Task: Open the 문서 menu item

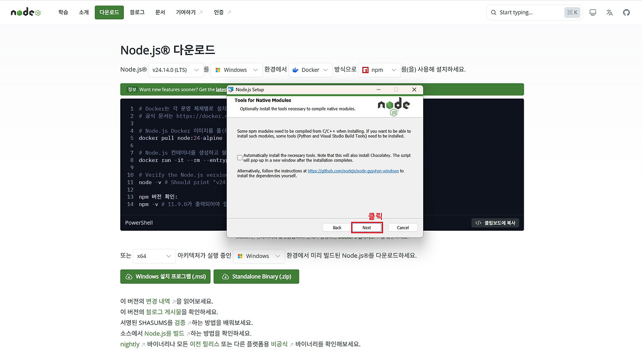Action: [x=160, y=12]
